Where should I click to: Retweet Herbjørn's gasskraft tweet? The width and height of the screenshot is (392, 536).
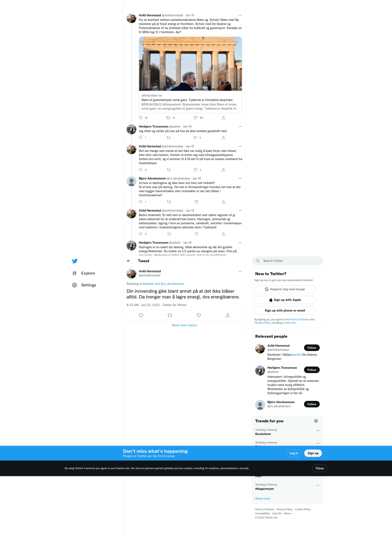coord(168,138)
